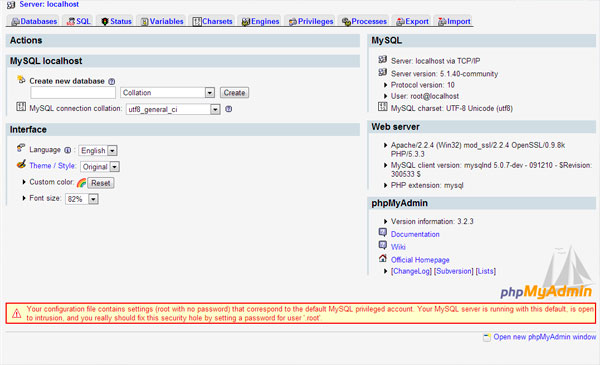Open the Official Homepage link
The height and width of the screenshot is (365, 600).
[420, 260]
